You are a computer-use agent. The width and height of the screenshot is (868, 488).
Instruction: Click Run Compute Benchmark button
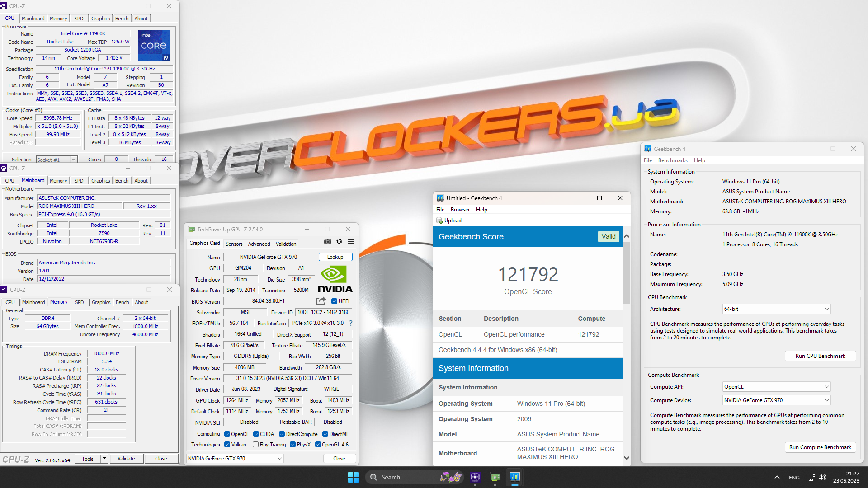821,447
